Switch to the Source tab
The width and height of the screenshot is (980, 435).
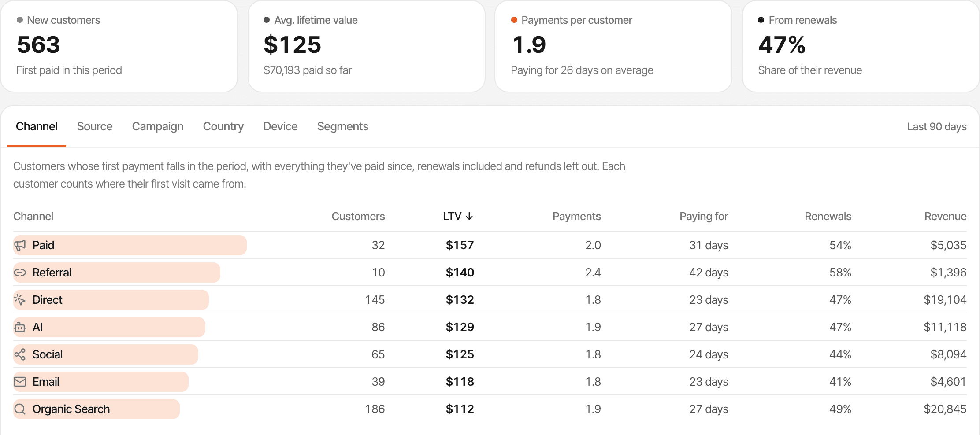tap(95, 126)
